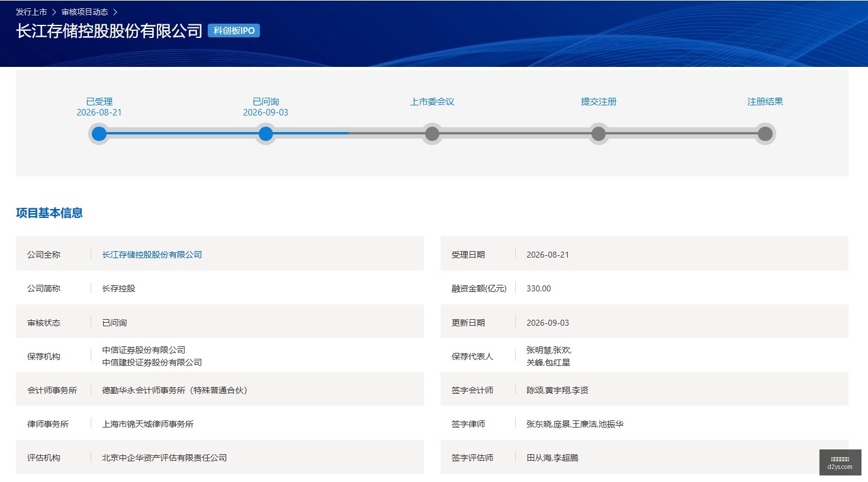Click the 受理日期 value 2026-08-21
This screenshot has width=868, height=482.
click(x=548, y=255)
